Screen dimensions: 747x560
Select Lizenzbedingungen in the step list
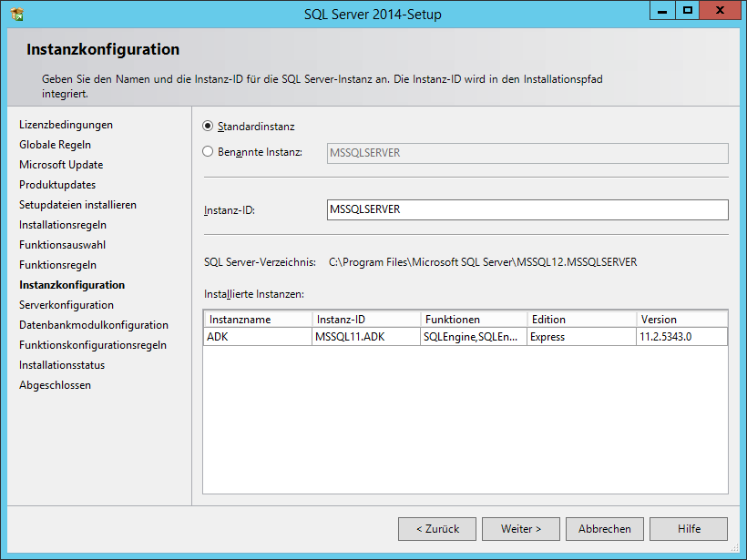click(66, 125)
